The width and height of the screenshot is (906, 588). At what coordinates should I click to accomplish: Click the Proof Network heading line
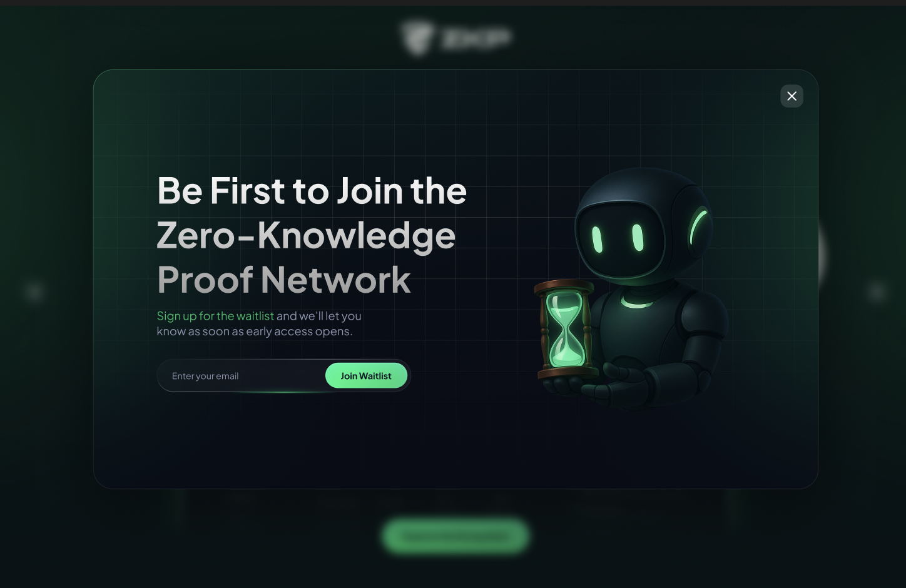[x=283, y=279]
